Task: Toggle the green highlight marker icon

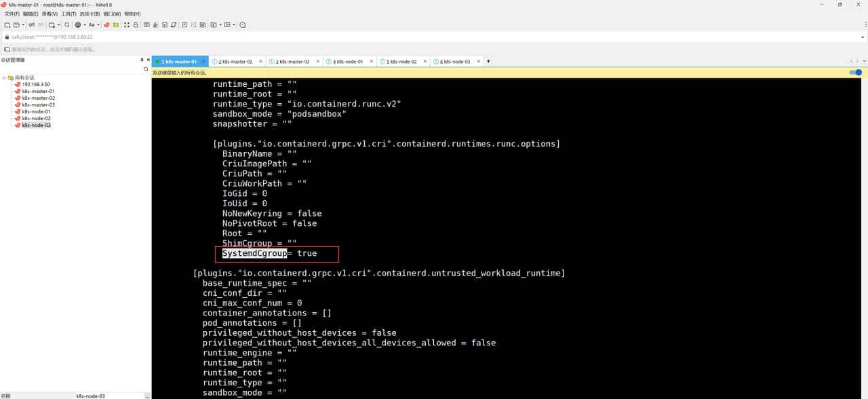Action: pos(116,25)
